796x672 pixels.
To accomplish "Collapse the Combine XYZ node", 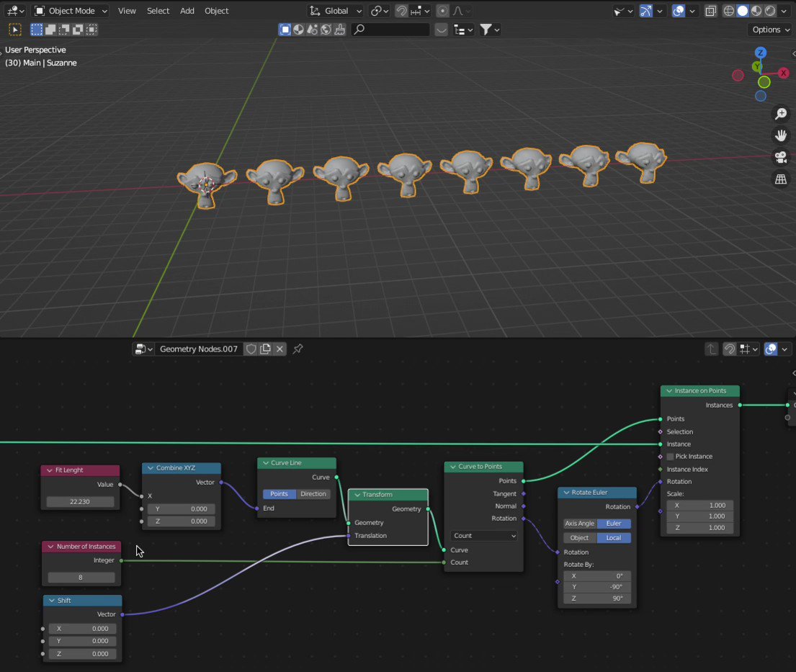I will (x=151, y=468).
